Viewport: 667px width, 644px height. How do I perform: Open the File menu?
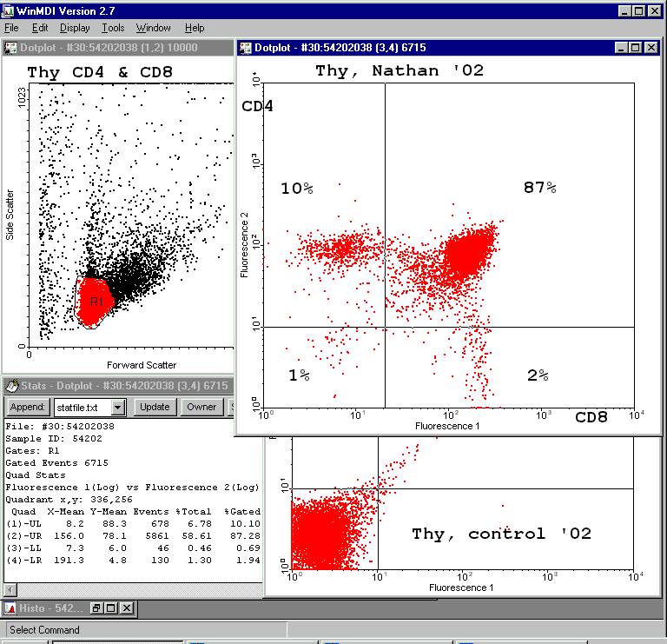(x=11, y=28)
